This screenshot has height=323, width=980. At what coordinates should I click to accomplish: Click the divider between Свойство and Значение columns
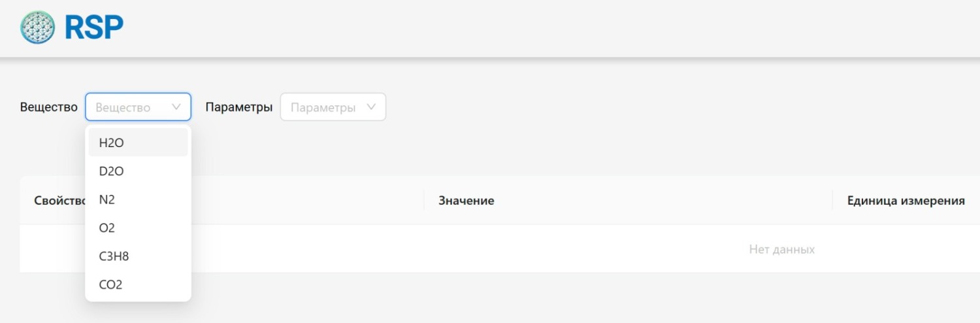[x=424, y=201]
